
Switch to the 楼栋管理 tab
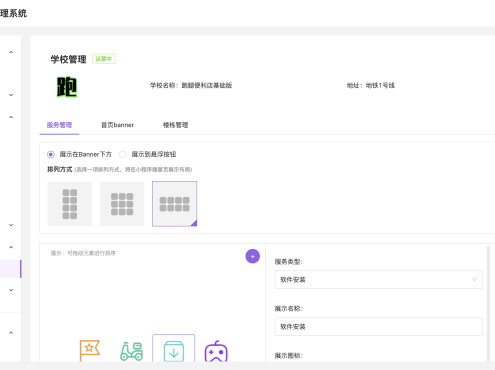pyautogui.click(x=175, y=125)
